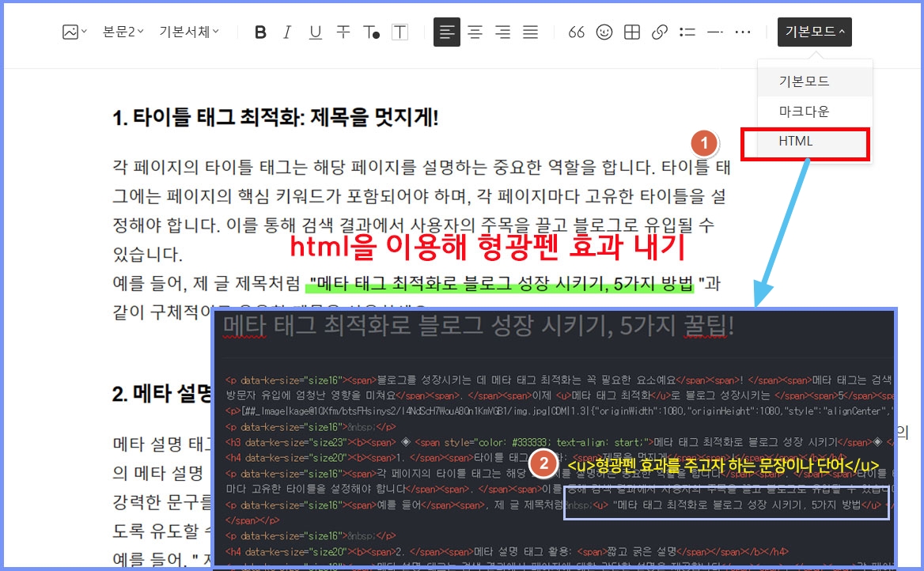Image resolution: width=924 pixels, height=571 pixels.
Task: Click the heading '1. 타이틀 태그 최적화: 제목을 멋지게!'
Action: [276, 117]
